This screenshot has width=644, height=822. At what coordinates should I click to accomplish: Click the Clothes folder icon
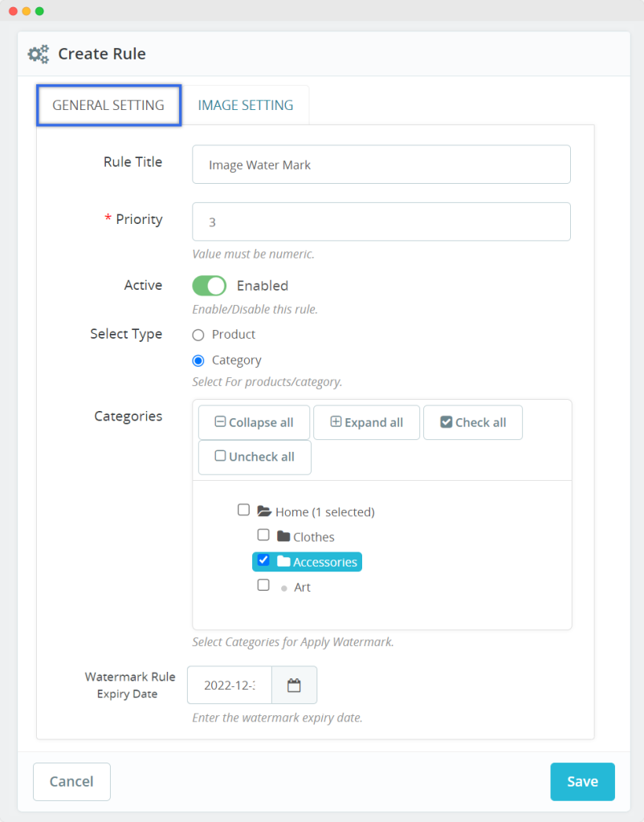click(283, 536)
